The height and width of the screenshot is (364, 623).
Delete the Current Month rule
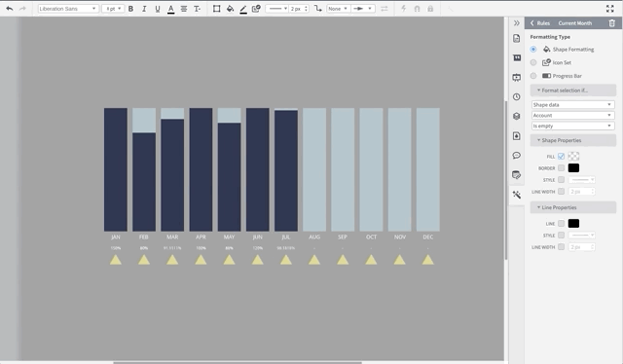612,23
